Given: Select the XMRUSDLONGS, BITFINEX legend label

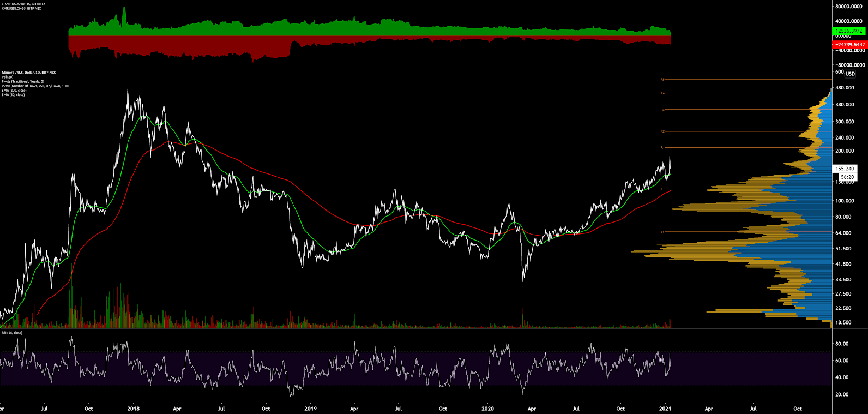Looking at the screenshot, I should click(21, 8).
